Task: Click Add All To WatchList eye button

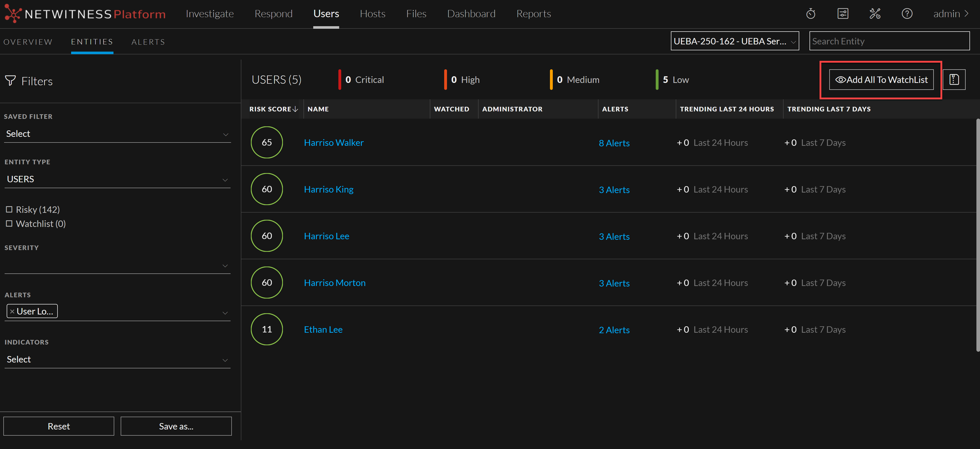Action: point(881,80)
